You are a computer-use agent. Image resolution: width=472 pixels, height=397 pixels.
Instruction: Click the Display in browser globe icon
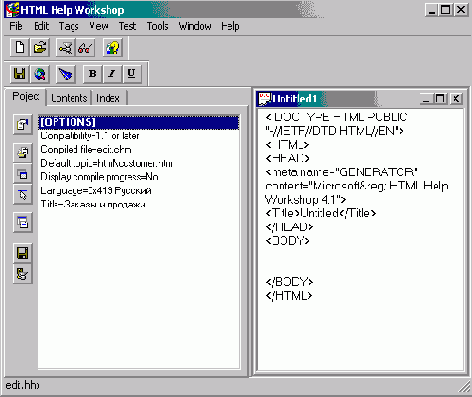coord(40,74)
